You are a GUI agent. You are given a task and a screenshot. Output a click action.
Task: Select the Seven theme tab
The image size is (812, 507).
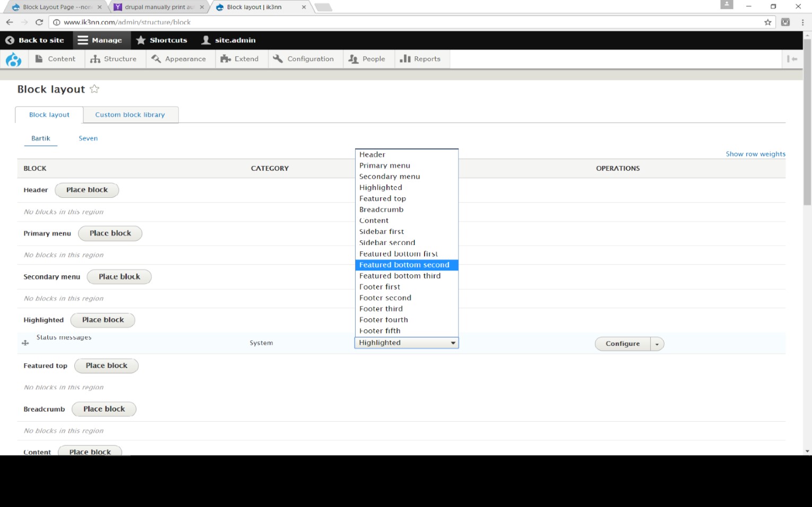tap(88, 138)
